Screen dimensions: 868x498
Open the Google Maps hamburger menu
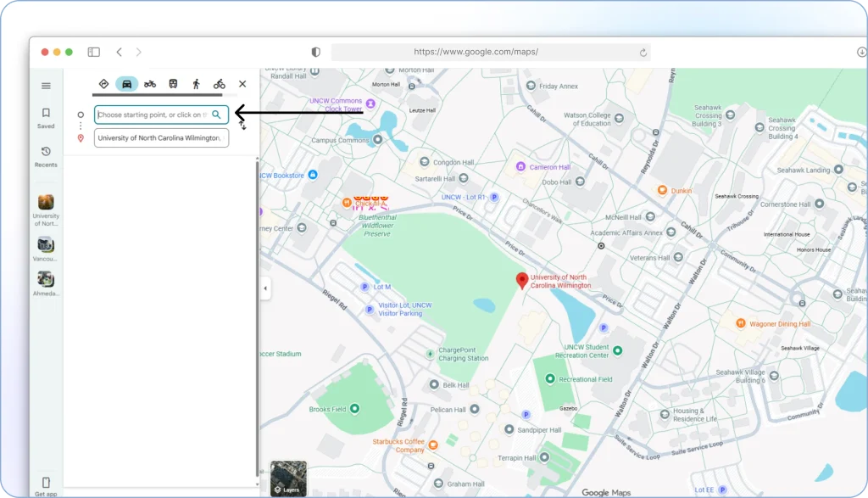pyautogui.click(x=46, y=86)
